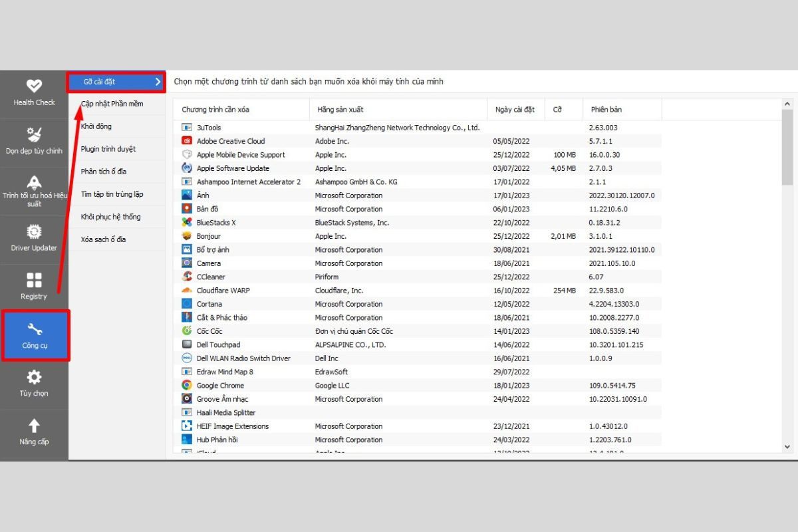Open the Health Check heart icon

pos(34,86)
